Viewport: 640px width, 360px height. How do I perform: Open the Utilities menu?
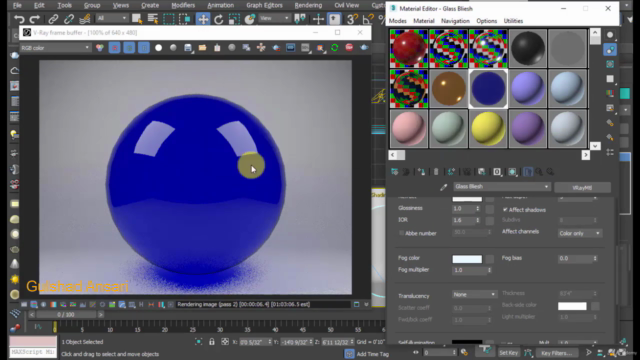[513, 21]
